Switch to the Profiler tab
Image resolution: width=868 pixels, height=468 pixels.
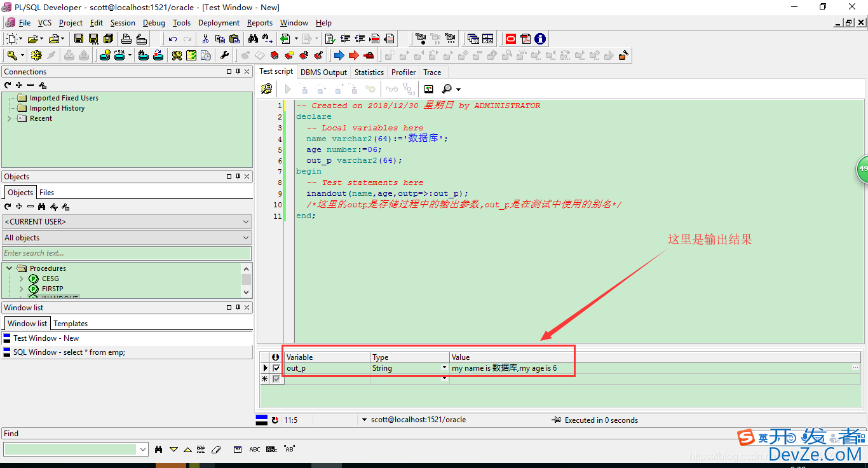(403, 72)
